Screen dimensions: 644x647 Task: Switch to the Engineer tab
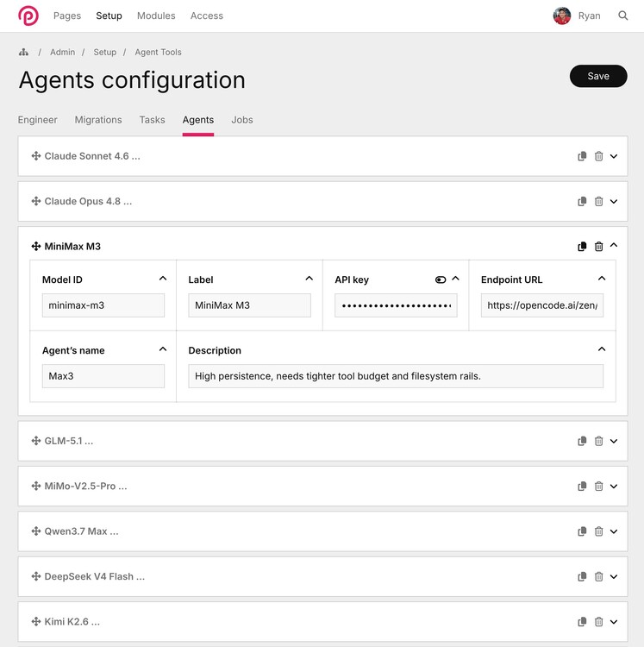point(38,120)
